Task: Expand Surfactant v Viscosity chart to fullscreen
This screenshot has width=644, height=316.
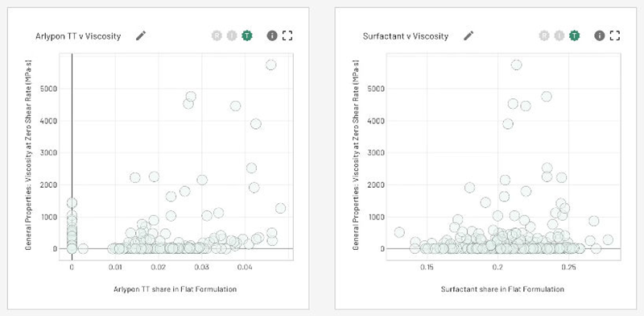Action: [x=615, y=35]
